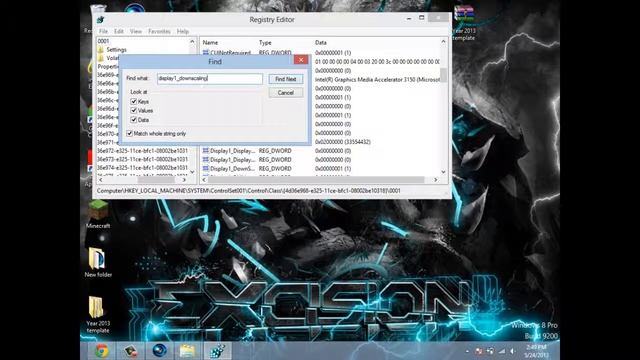Uncheck the Values checkbox
The height and width of the screenshot is (360, 640).
pos(133,110)
